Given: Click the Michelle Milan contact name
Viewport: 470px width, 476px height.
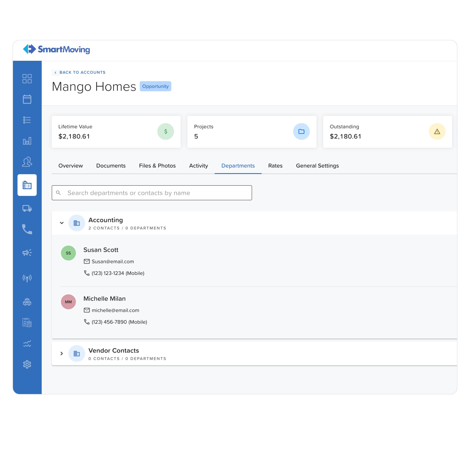Looking at the screenshot, I should click(x=104, y=298).
